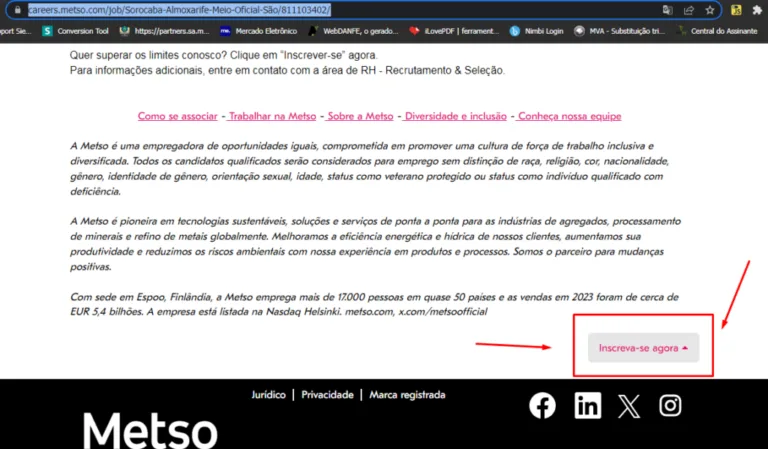This screenshot has width=768, height=449.
Task: Open the Jurídico footer link
Action: (x=268, y=395)
